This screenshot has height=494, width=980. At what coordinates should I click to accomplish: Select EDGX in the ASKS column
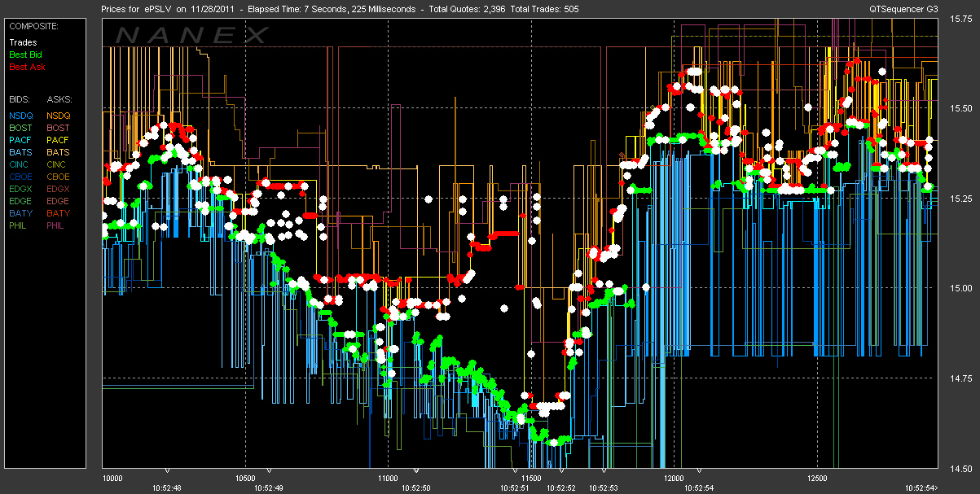point(59,189)
